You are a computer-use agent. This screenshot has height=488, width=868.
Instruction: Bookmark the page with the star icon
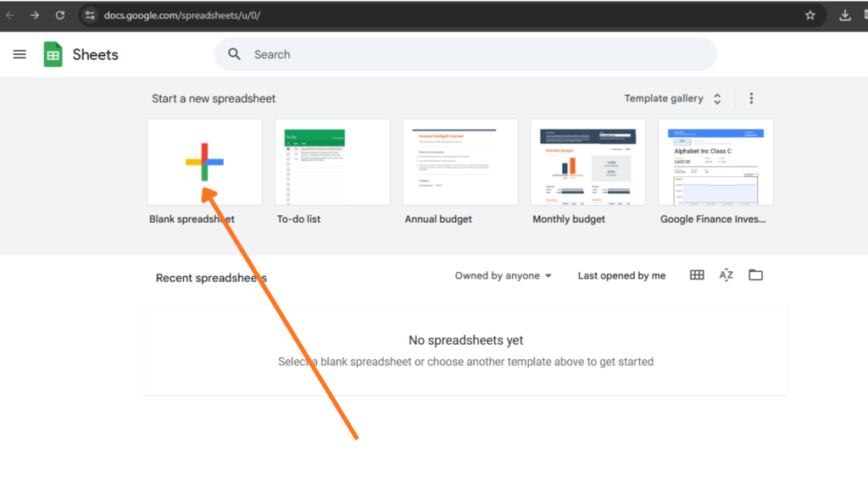coord(810,14)
